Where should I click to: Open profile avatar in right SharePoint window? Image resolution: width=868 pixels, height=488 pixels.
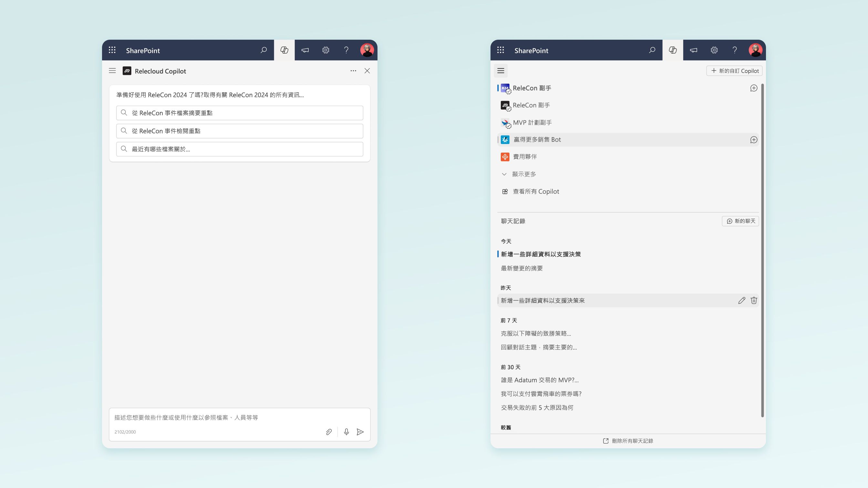(x=755, y=50)
